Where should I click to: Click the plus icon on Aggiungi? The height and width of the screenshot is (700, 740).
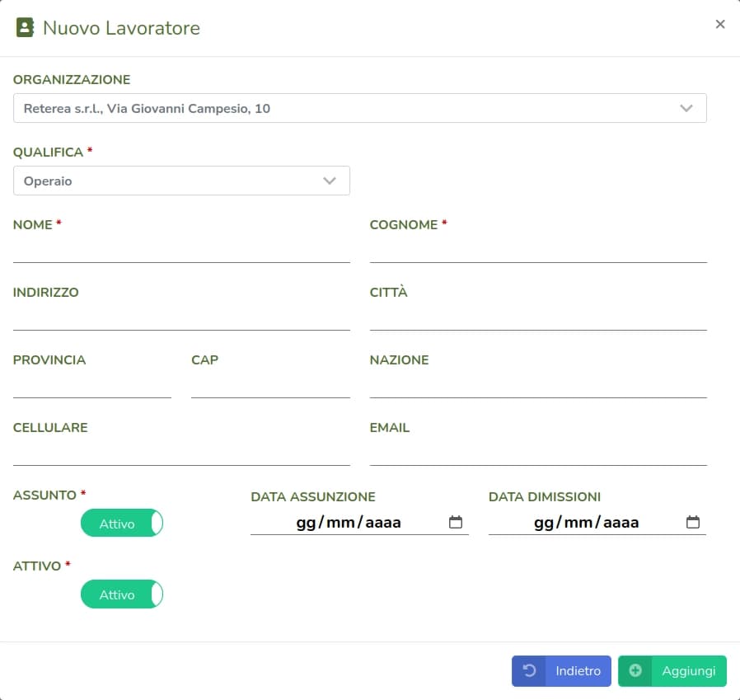click(635, 670)
